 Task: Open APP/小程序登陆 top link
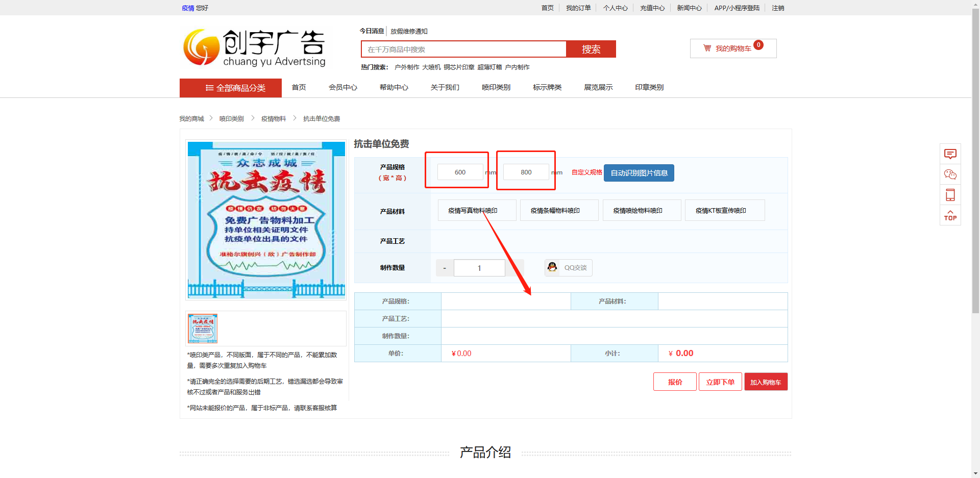tap(737, 8)
